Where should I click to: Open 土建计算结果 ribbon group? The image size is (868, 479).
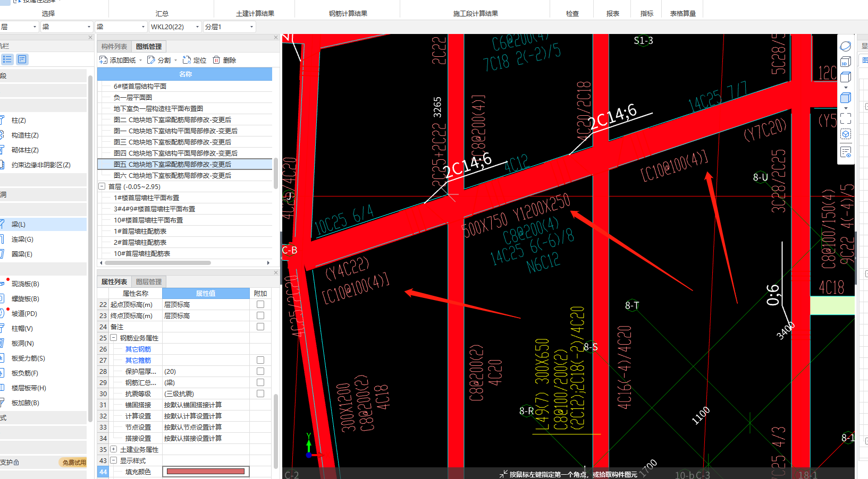coord(255,13)
